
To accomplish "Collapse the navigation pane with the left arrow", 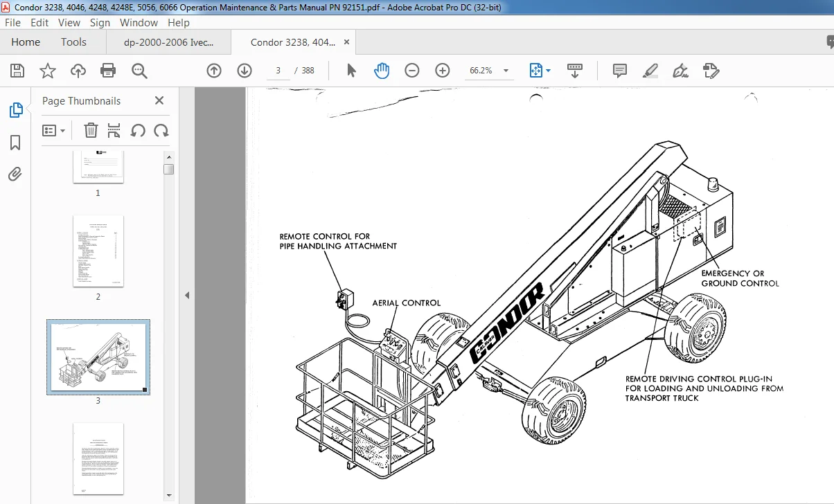I will point(186,296).
